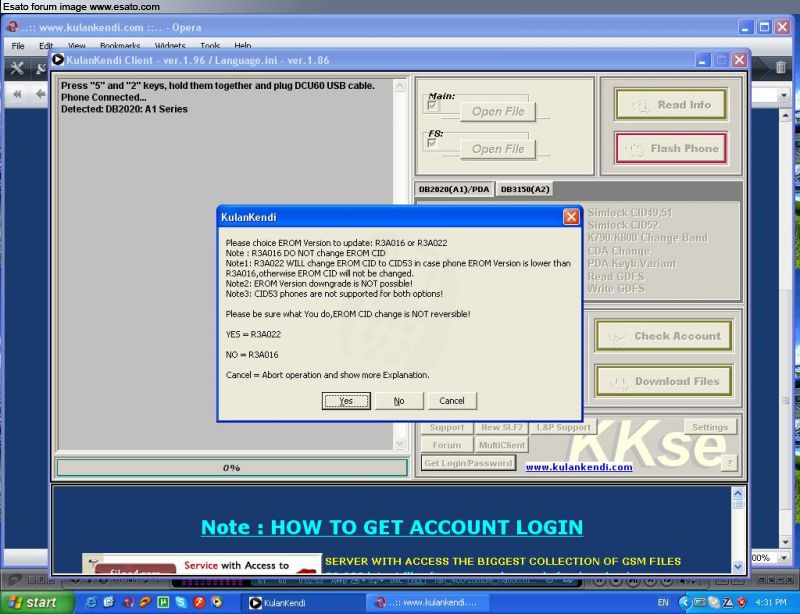Launch Internet Explorer from Quick Launch
Screen dimensions: 800x614
[91, 603]
